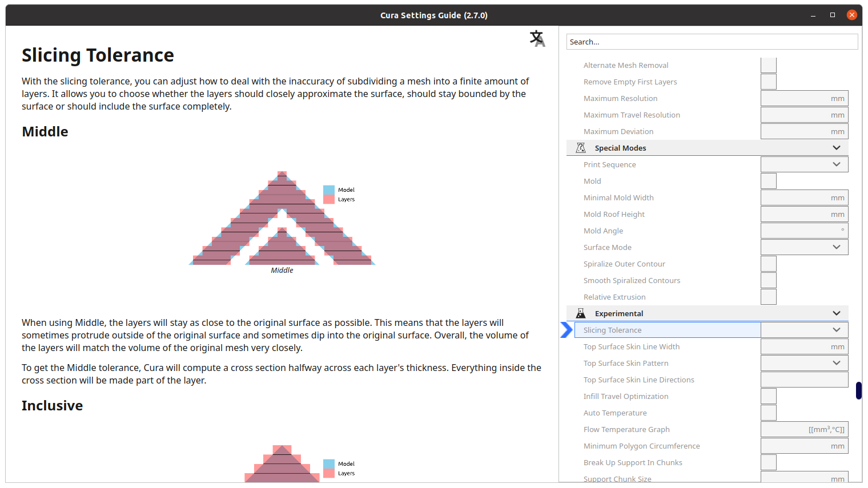Click the Mold Angle value field
868x488 pixels.
click(805, 231)
